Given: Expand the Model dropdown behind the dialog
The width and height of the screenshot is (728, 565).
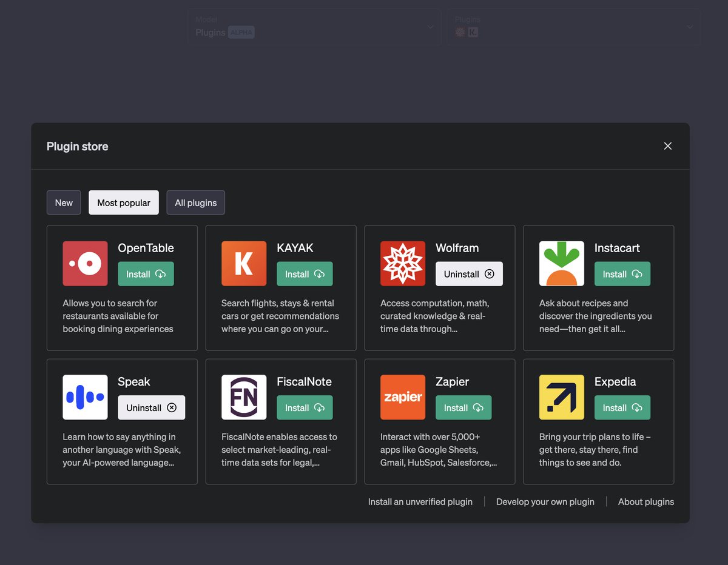Looking at the screenshot, I should [314, 27].
